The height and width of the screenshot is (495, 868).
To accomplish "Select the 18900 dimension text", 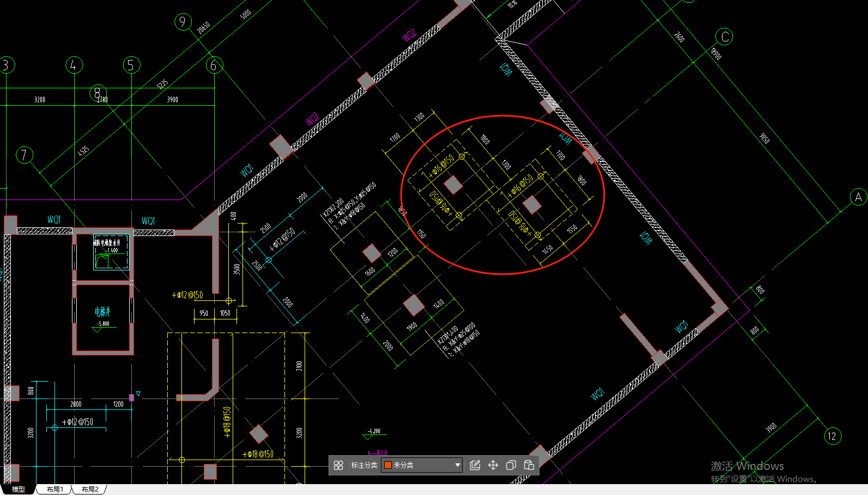I will 716,53.
